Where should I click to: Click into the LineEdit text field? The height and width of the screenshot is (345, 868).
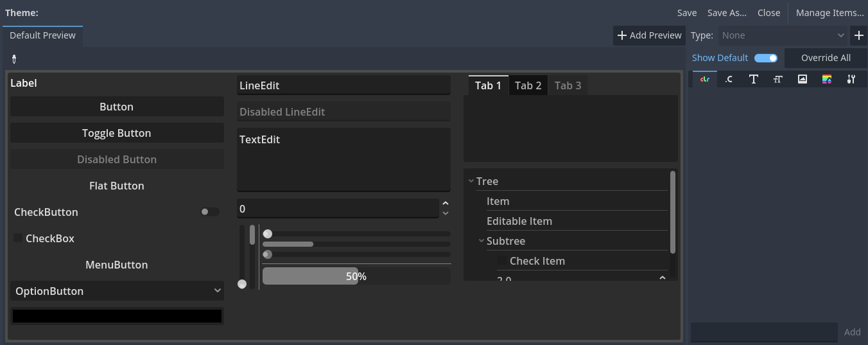click(x=343, y=85)
